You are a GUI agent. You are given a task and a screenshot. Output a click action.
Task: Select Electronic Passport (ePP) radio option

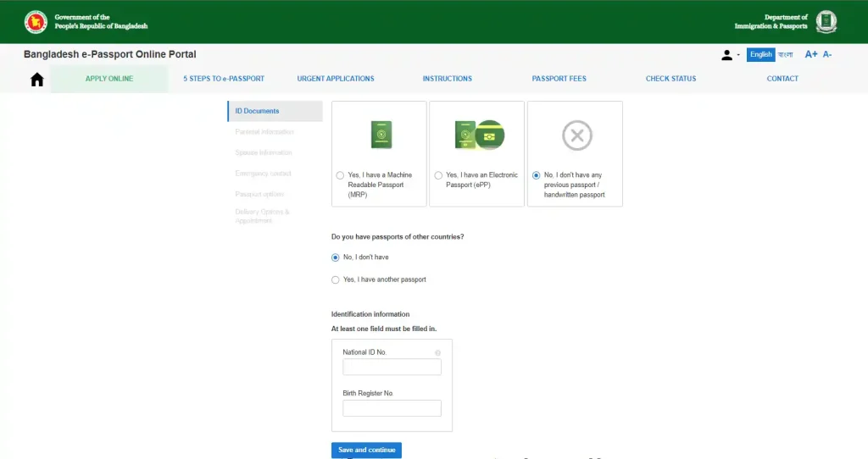click(438, 175)
